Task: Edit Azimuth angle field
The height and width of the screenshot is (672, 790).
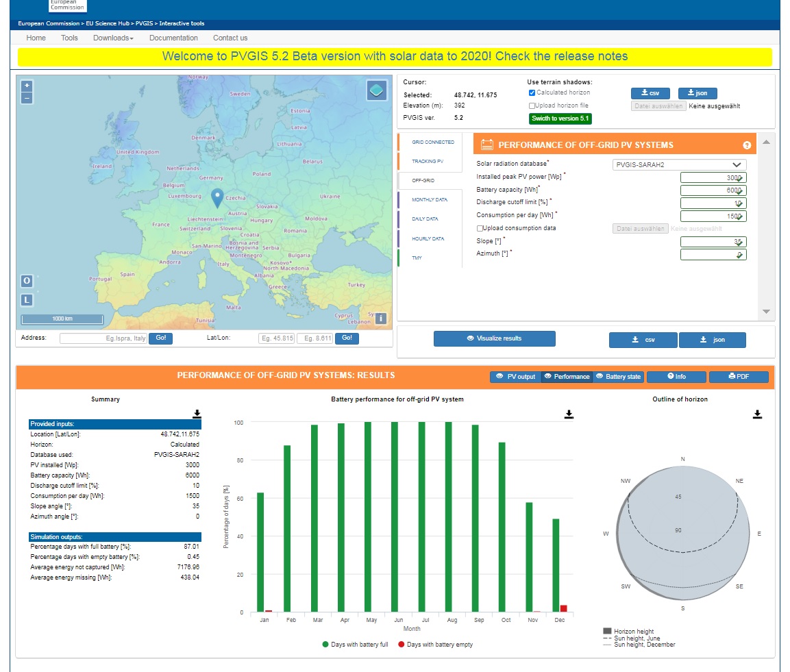Action: coord(713,255)
